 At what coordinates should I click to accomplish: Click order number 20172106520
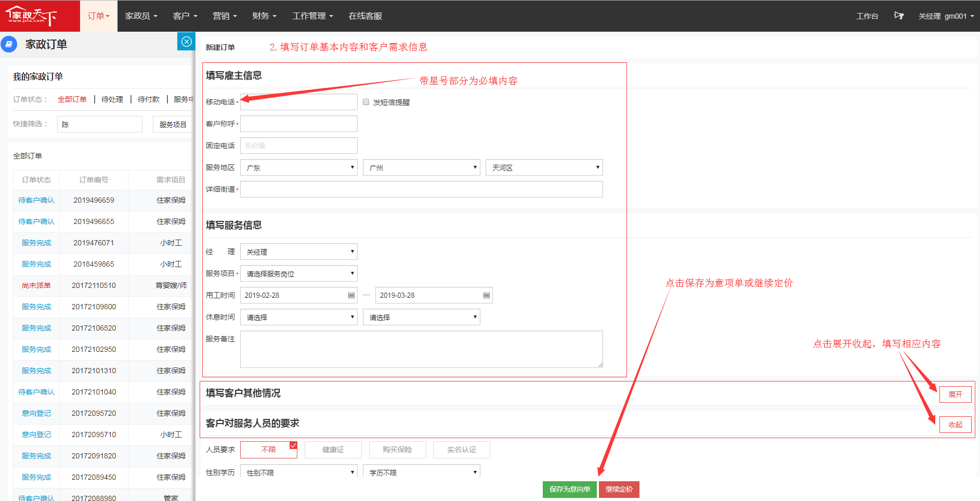[94, 328]
